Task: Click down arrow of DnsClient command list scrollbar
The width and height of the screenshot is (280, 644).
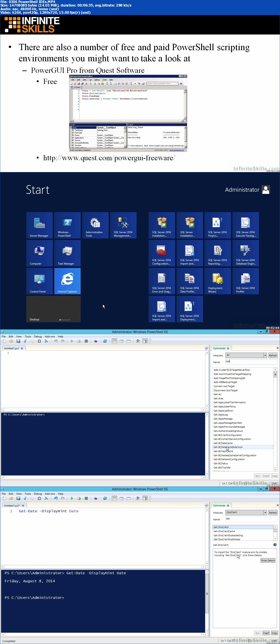Action: (x=275, y=539)
